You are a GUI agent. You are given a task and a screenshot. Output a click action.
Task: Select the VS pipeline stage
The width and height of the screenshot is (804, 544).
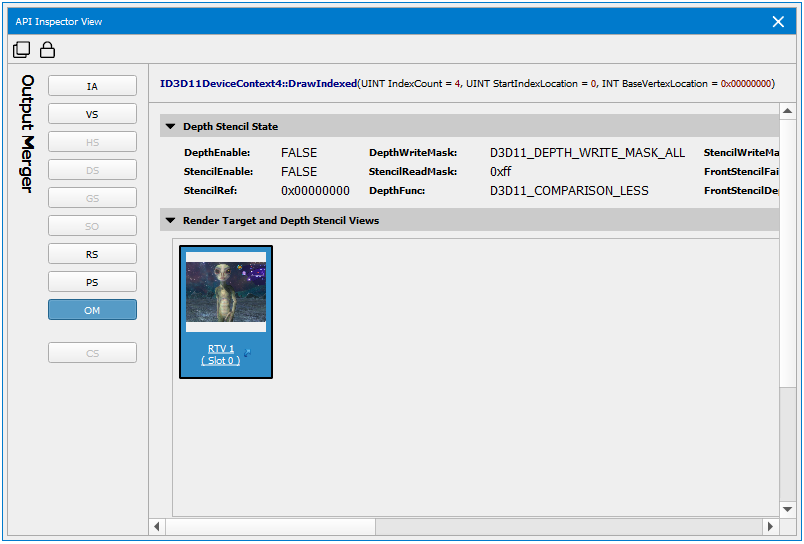[92, 114]
